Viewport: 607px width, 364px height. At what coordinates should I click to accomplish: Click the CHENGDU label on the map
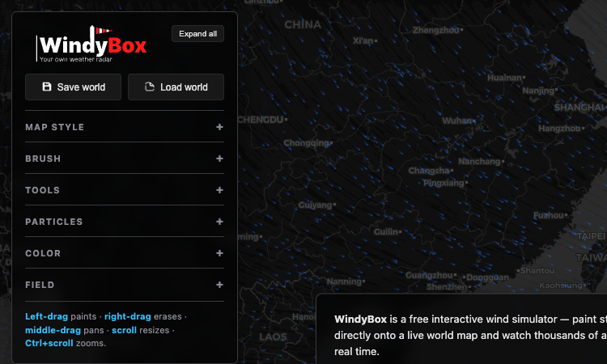click(x=261, y=120)
